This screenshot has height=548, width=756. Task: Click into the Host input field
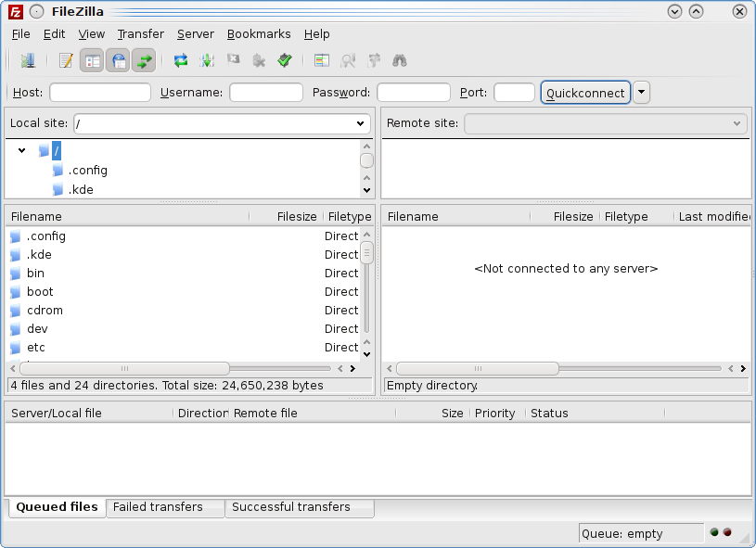click(x=100, y=93)
